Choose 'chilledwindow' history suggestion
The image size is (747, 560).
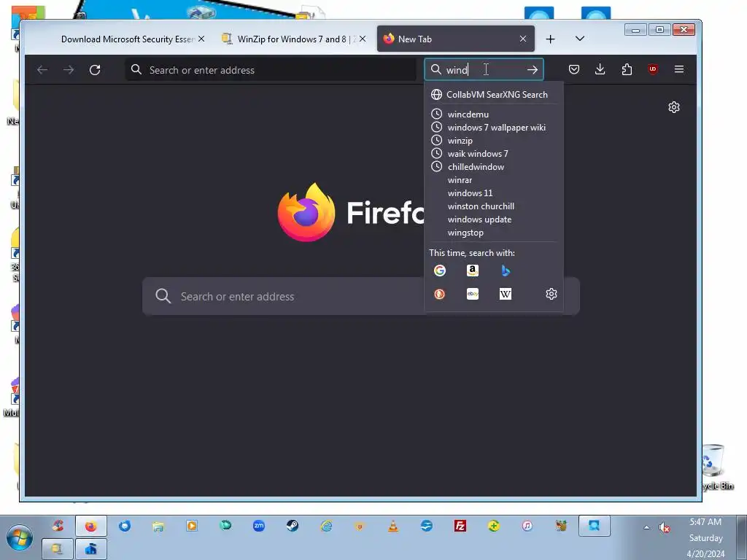(494, 167)
